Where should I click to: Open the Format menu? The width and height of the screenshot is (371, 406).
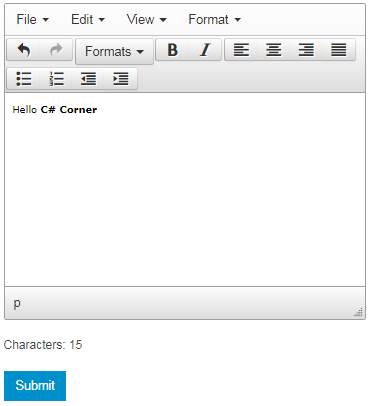[x=214, y=19]
